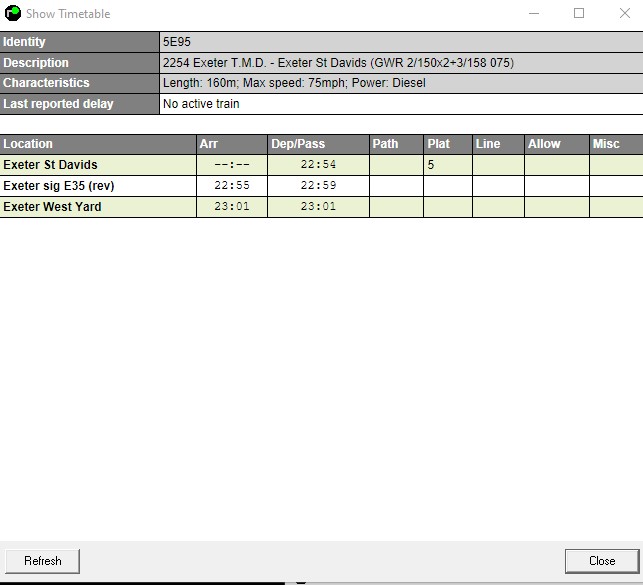
Task: Click the Show Timetable app icon
Action: pos(13,13)
